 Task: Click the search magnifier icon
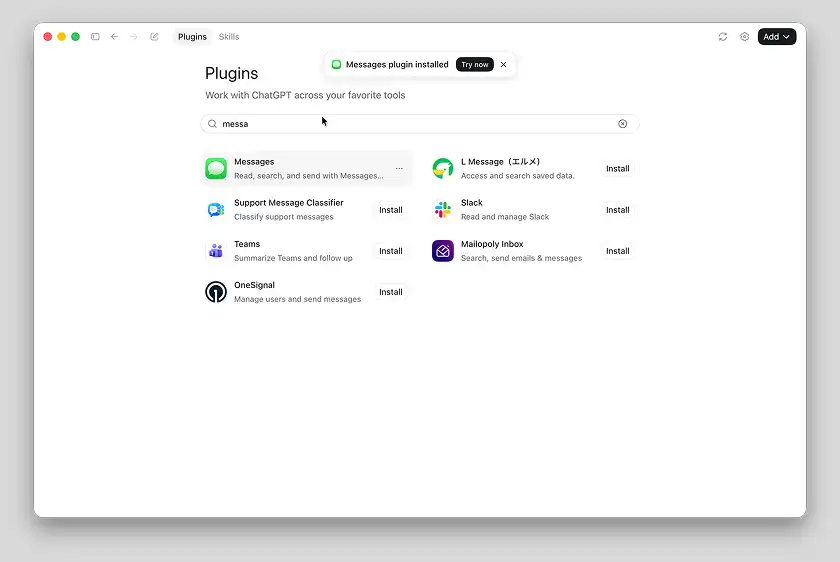click(212, 124)
